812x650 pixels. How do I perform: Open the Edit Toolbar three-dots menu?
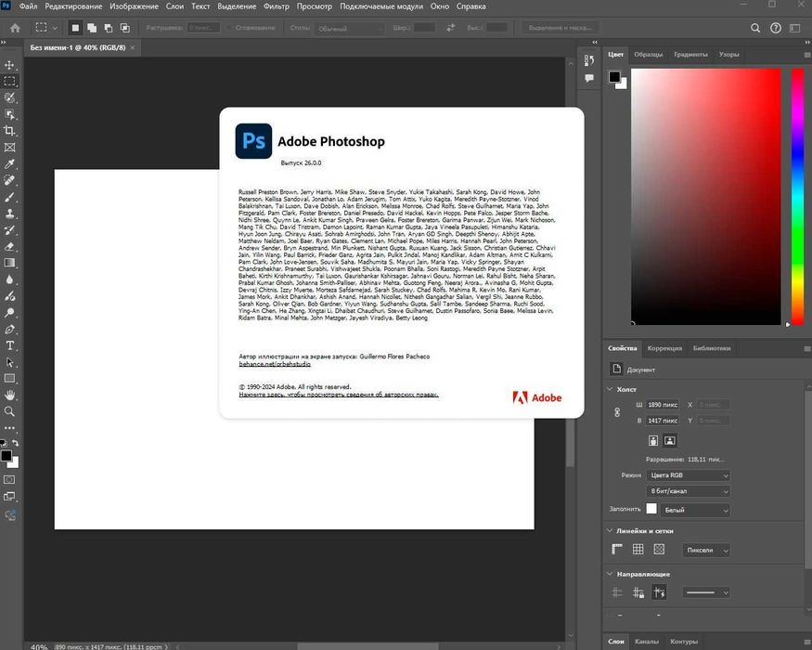(x=9, y=428)
